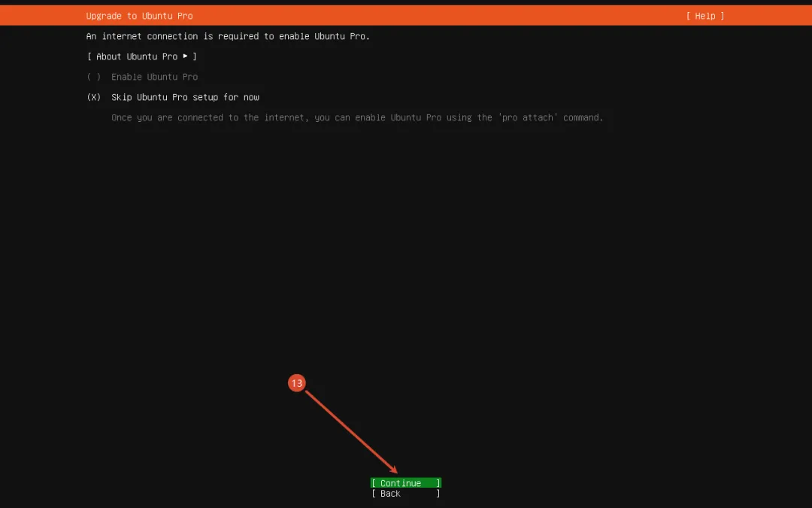
Task: Click the 'pro attach' command hint text
Action: click(357, 117)
